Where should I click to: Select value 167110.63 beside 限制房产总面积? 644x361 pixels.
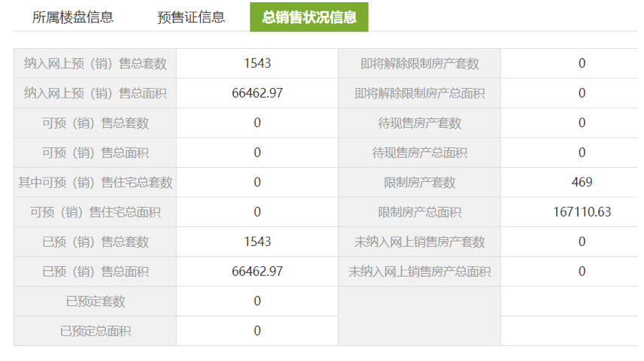click(582, 212)
